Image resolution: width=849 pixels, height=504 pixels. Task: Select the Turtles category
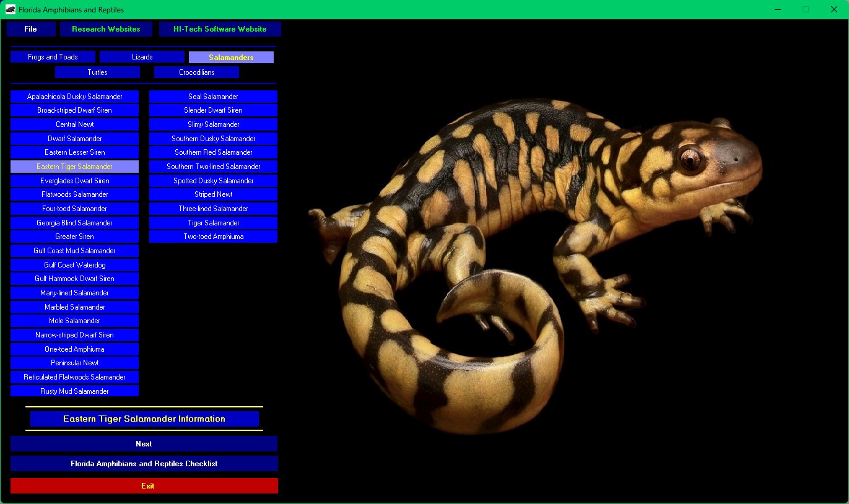click(x=97, y=72)
